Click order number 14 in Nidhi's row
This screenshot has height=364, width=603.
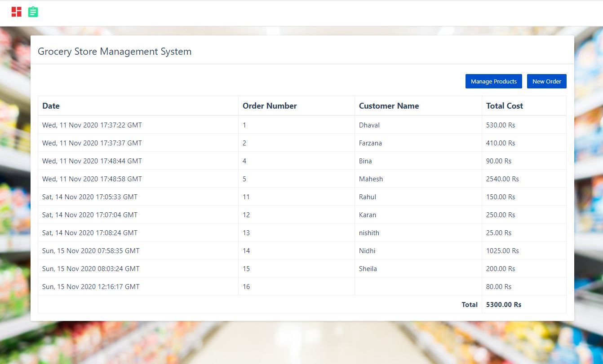(246, 251)
